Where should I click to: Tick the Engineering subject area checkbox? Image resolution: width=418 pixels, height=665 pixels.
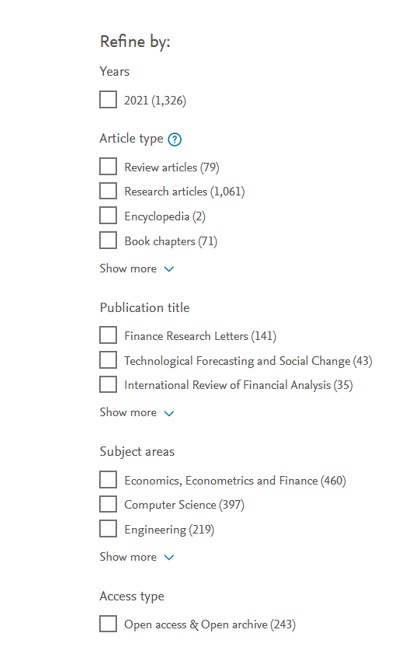pyautogui.click(x=108, y=529)
